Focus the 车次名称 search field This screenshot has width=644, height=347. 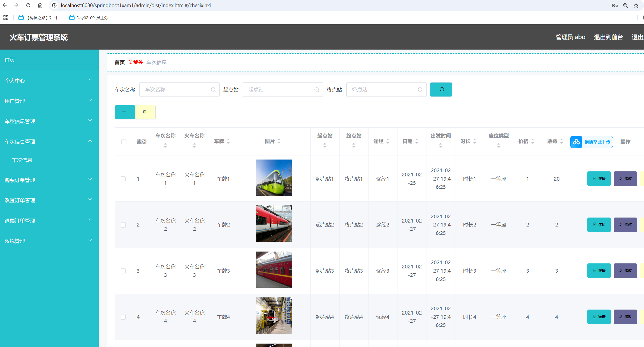click(179, 89)
